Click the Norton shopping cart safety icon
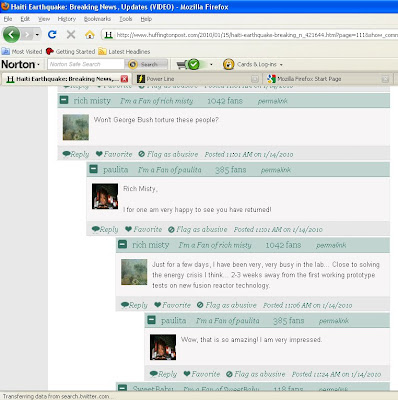This screenshot has width=398, height=400. tap(188, 64)
